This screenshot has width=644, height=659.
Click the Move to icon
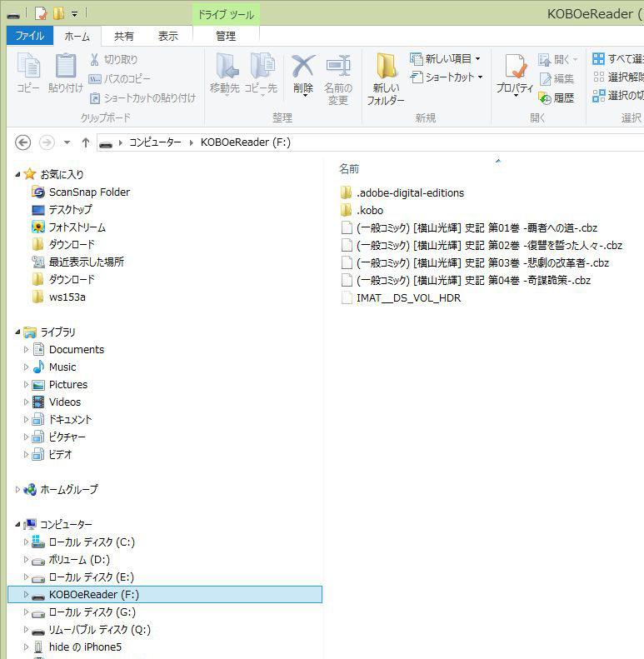coord(227,66)
